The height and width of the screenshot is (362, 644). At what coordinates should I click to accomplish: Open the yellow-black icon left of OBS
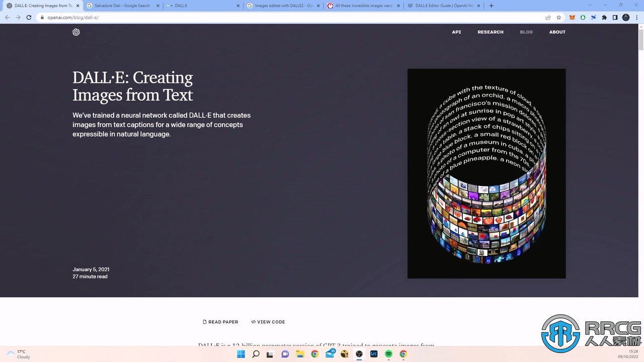point(345,354)
